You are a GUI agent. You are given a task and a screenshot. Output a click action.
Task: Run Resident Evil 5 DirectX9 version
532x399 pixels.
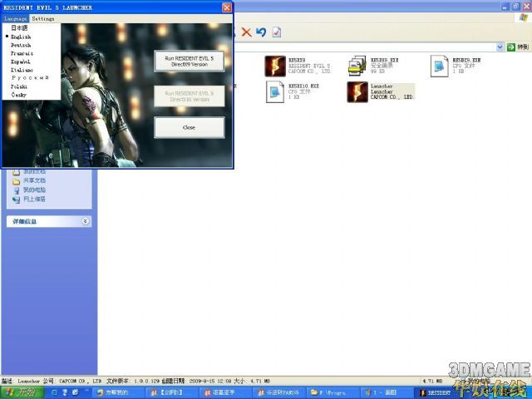pos(189,62)
